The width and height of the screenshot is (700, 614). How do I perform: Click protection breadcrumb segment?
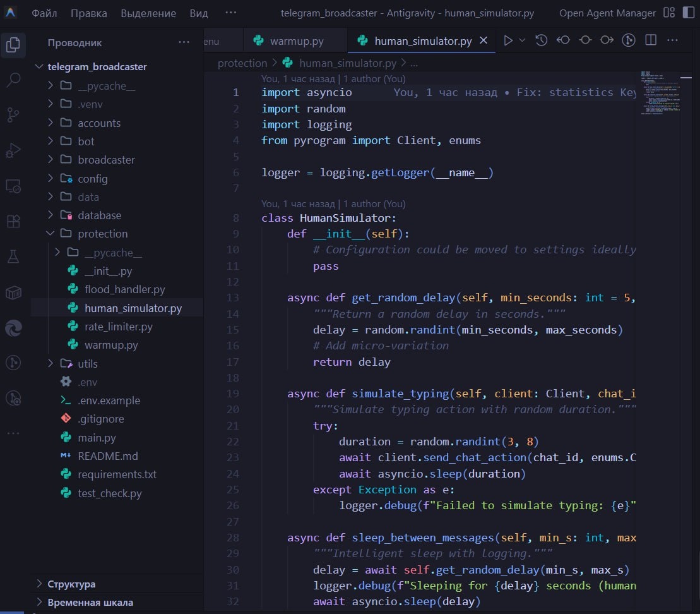point(242,63)
